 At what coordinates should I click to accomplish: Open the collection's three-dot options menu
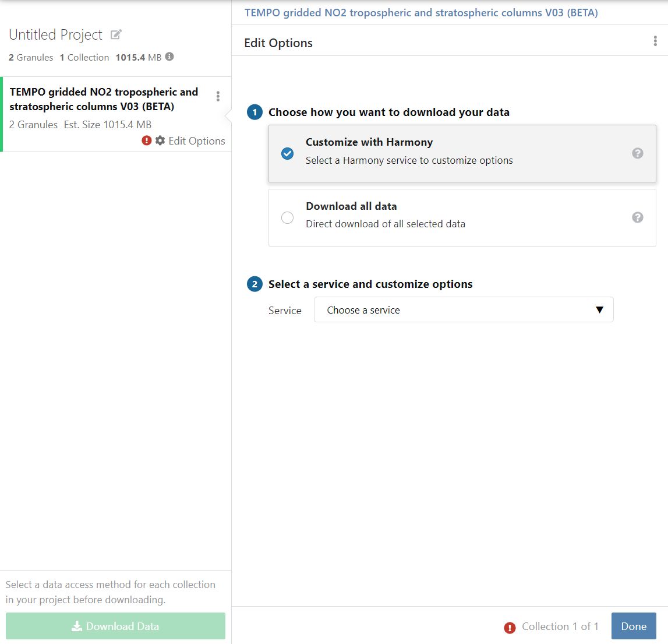[x=218, y=97]
